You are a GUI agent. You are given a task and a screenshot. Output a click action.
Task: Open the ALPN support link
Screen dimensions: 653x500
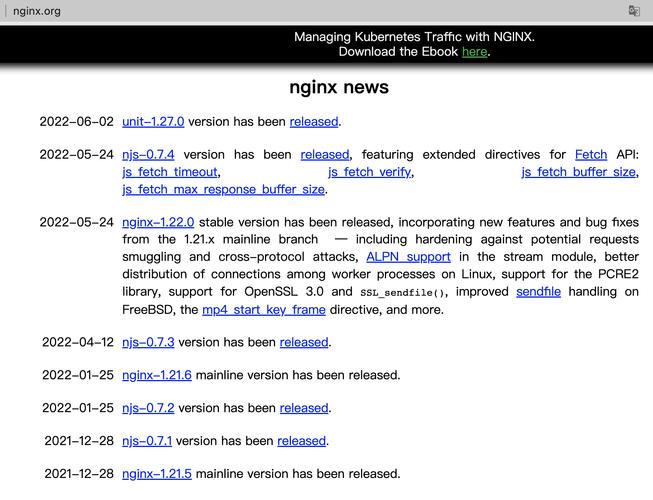(x=409, y=257)
